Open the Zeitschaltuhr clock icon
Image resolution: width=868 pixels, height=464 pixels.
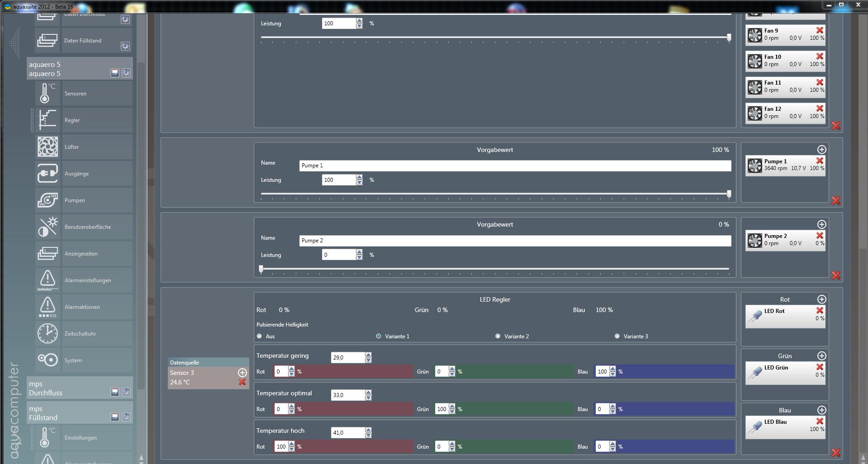pyautogui.click(x=47, y=334)
